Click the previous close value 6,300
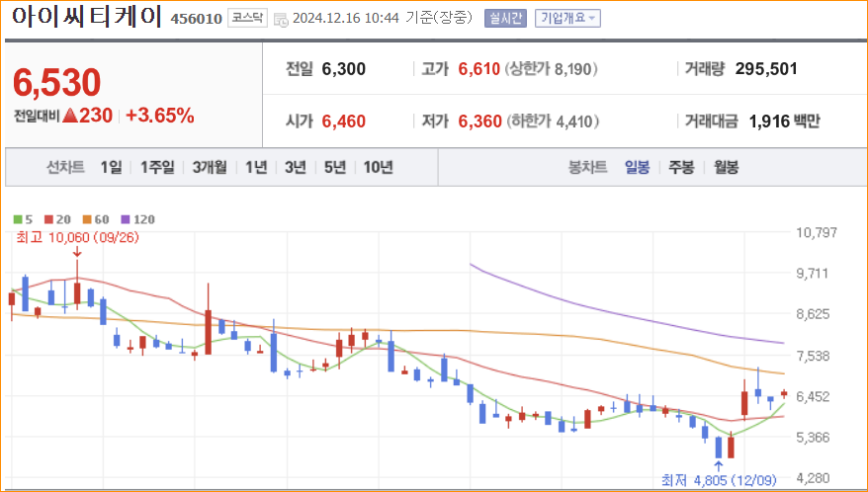 [x=343, y=69]
